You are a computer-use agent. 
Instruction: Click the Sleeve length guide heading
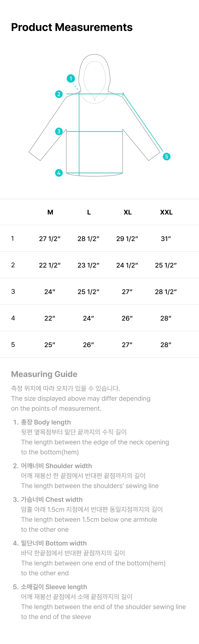tap(54, 587)
